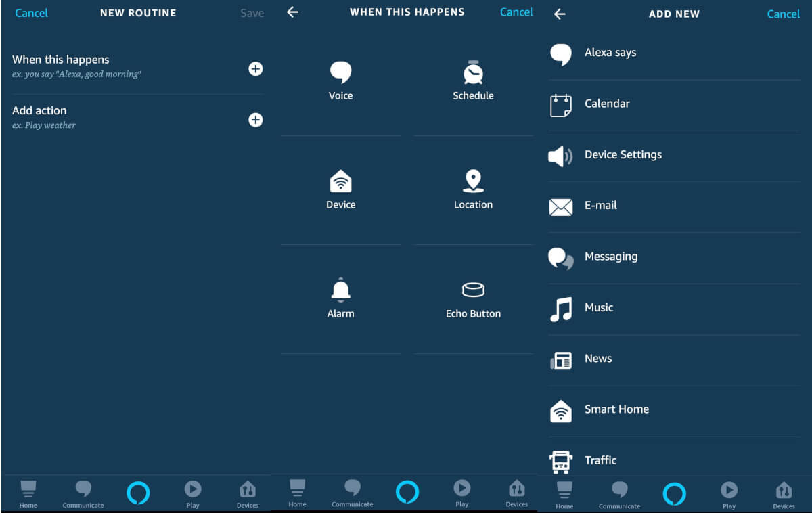Choose the Device trigger icon
The image size is (812, 513).
point(340,181)
